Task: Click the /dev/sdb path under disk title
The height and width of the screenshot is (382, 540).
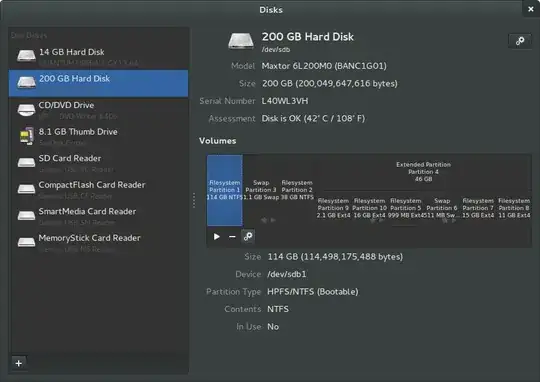Action: 276,50
